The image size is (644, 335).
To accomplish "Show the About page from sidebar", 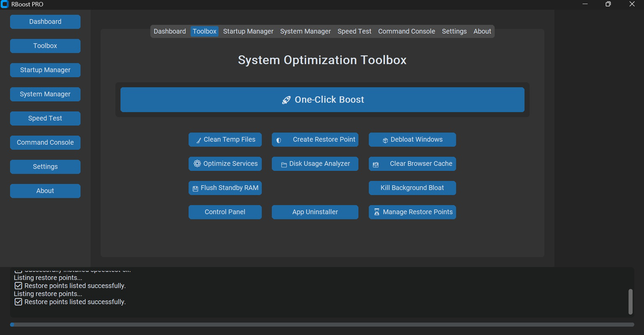I will 45,191.
